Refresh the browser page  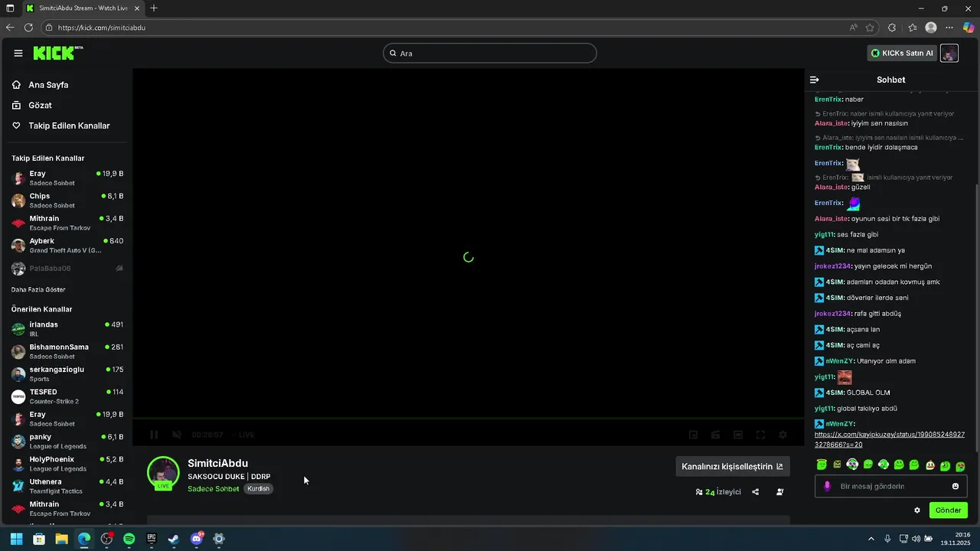click(28, 28)
